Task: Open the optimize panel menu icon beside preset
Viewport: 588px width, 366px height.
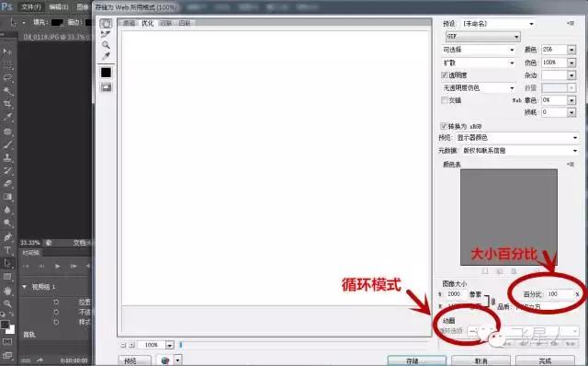Action: pyautogui.click(x=571, y=24)
